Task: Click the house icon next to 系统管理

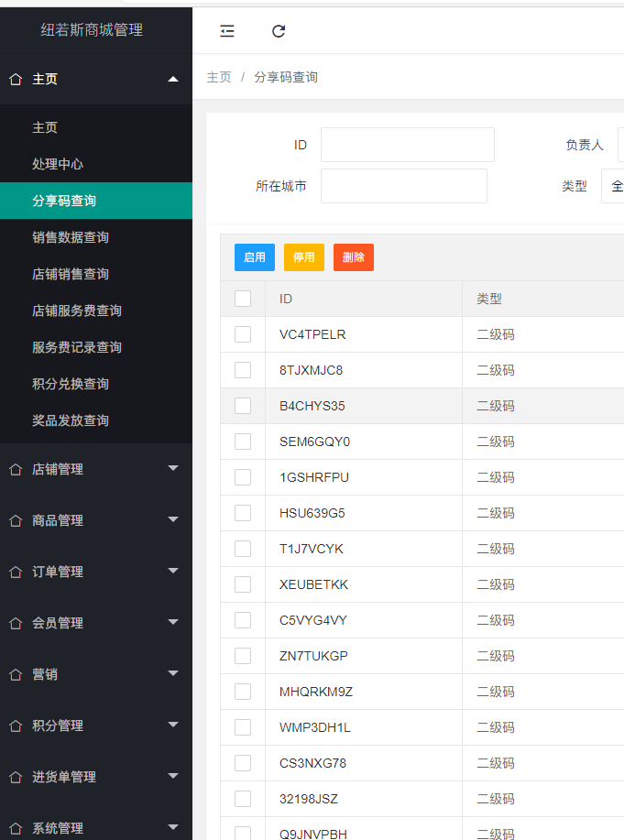Action: tap(16, 828)
